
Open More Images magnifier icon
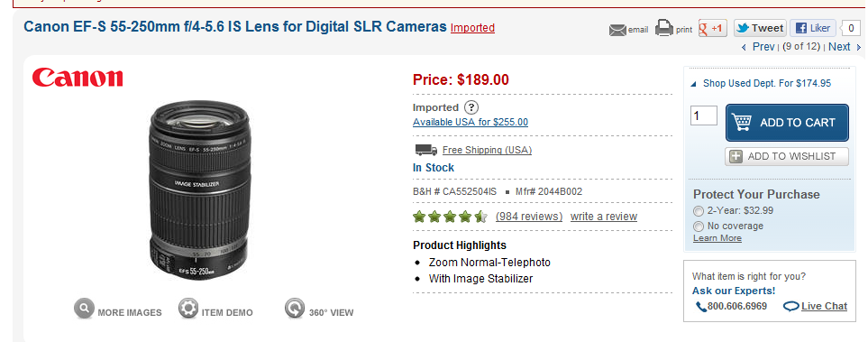84,309
